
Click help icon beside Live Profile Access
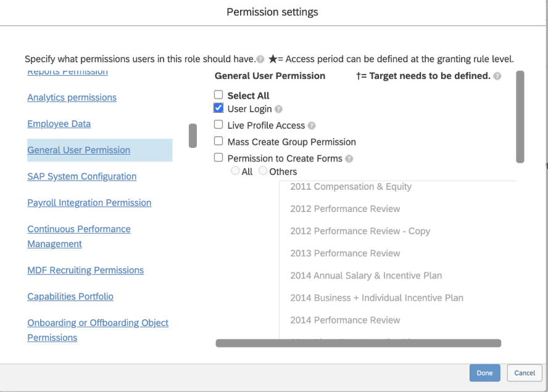click(x=312, y=126)
